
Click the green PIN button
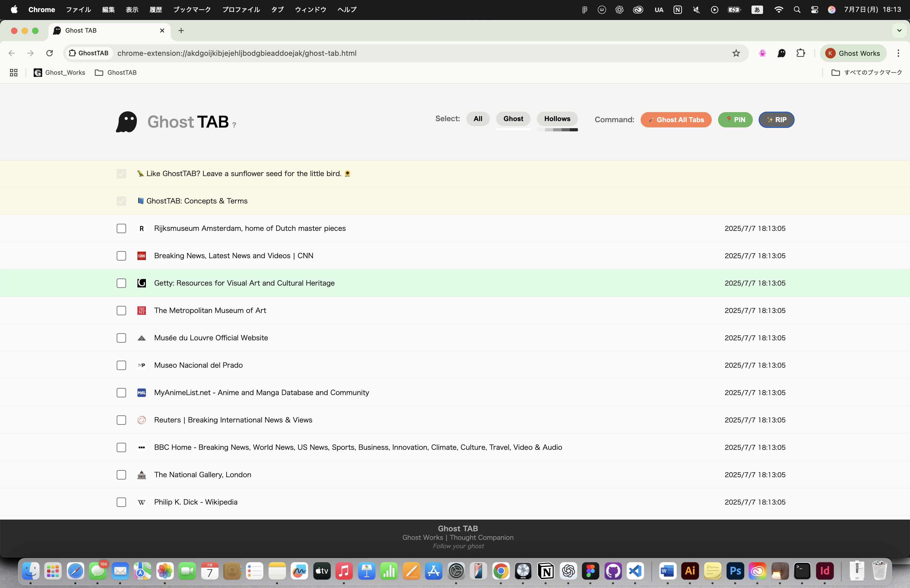[735, 120]
